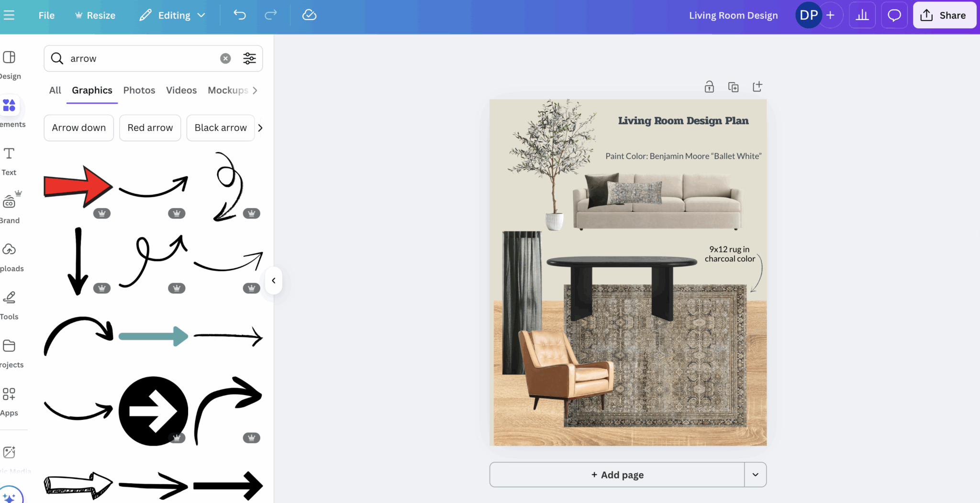Click the Arrow down suggestion chip
This screenshot has width=980, height=503.
pos(79,128)
